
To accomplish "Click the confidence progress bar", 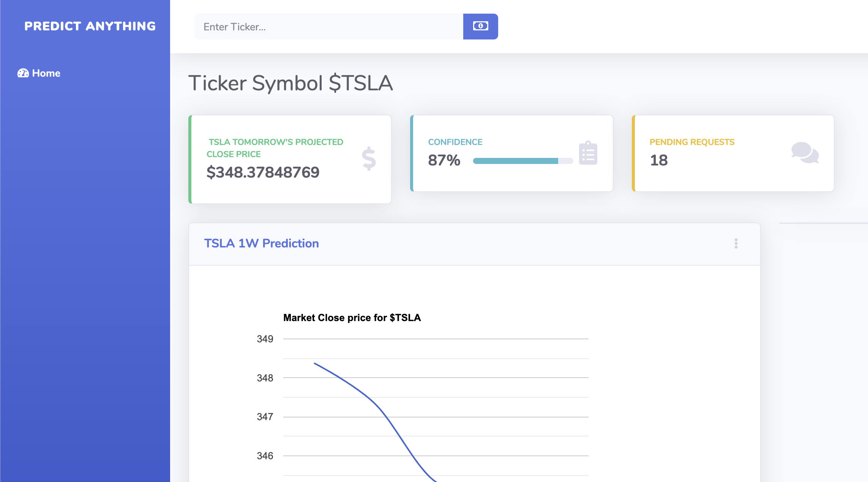I will click(x=522, y=161).
